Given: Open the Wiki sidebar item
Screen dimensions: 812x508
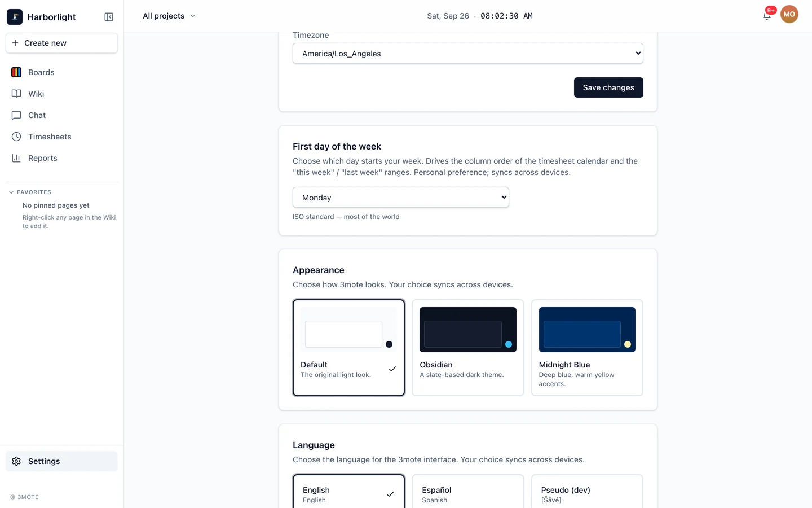Looking at the screenshot, I should coord(61,94).
